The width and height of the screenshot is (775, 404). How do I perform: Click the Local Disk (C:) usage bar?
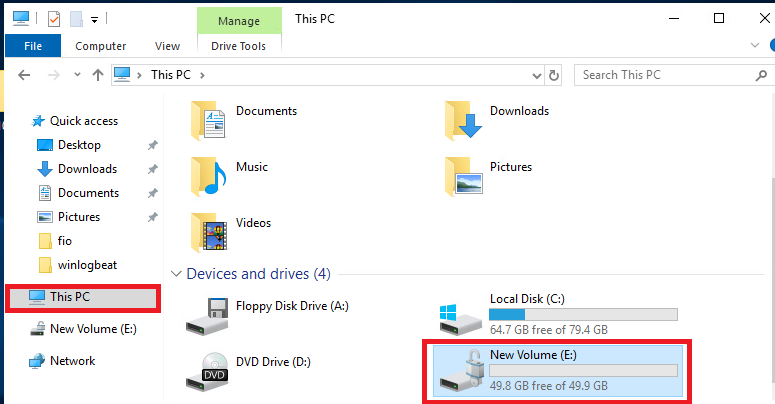pos(583,314)
